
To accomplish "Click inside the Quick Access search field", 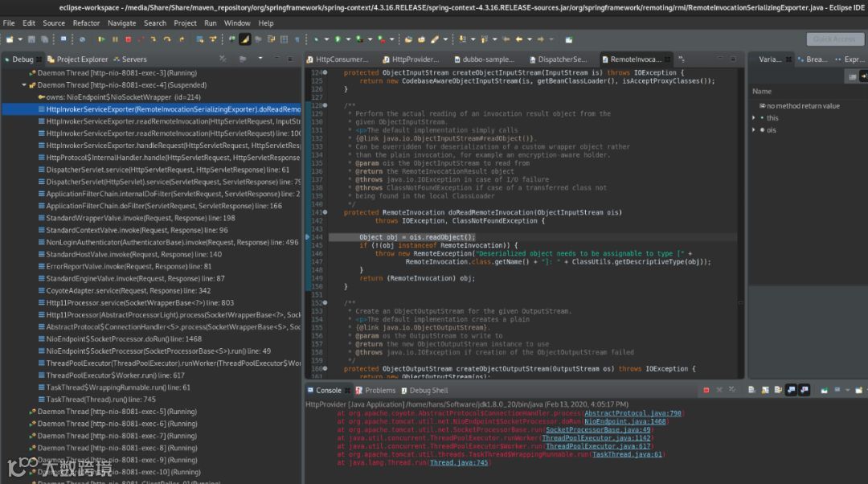I will pos(834,39).
